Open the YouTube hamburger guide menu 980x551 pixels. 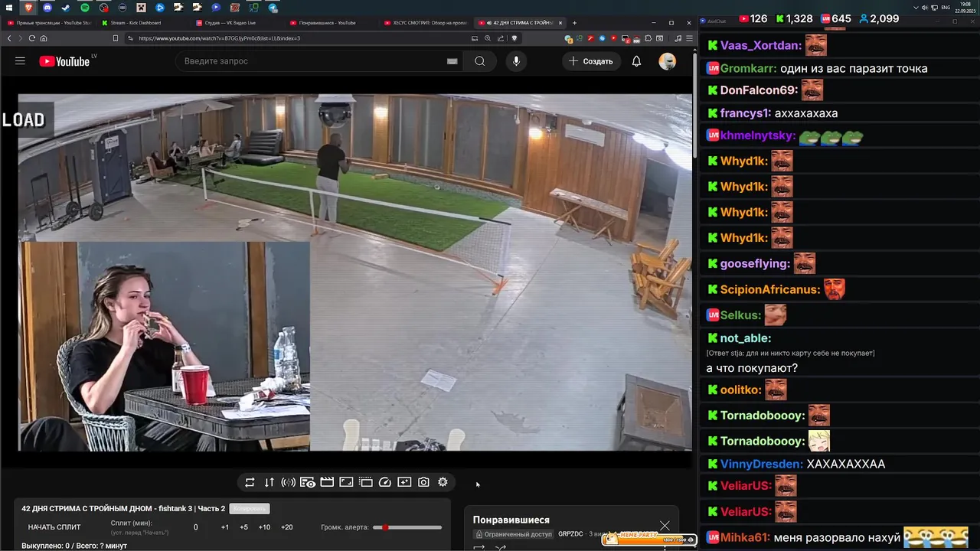(20, 61)
